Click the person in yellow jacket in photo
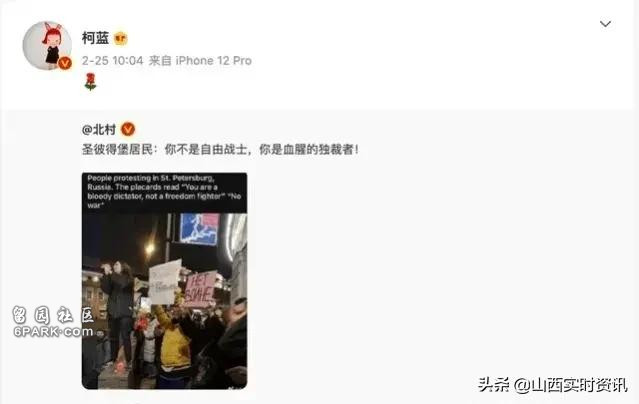639x404 pixels. click(174, 342)
